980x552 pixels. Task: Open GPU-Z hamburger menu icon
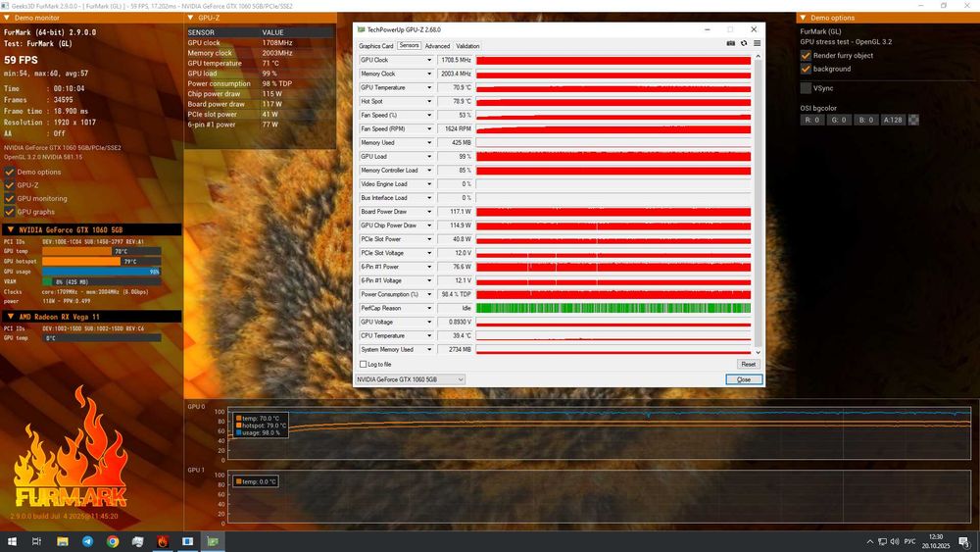[757, 44]
